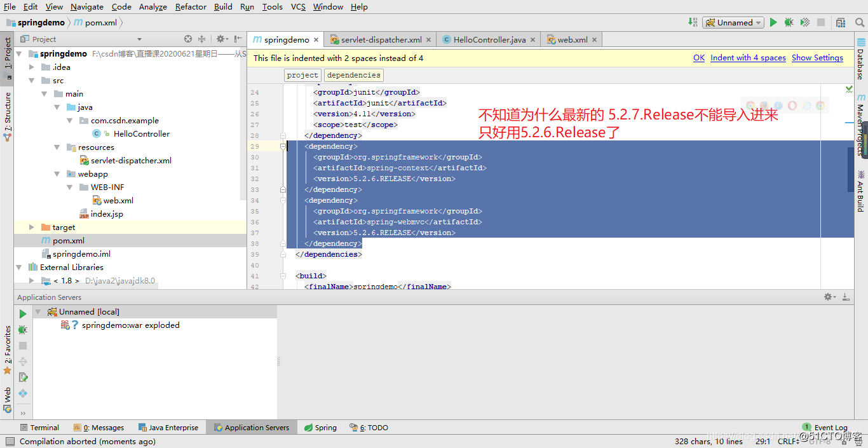Click the Make Project build icon (green arrow with binary digits)

[693, 22]
